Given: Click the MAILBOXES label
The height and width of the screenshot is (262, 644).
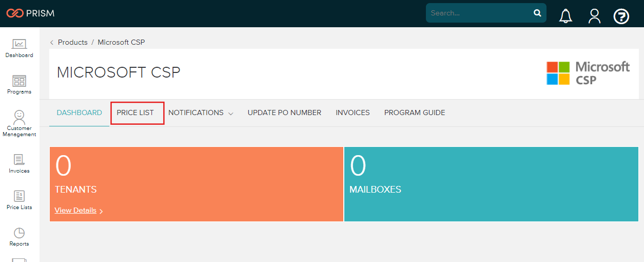Looking at the screenshot, I should [375, 190].
